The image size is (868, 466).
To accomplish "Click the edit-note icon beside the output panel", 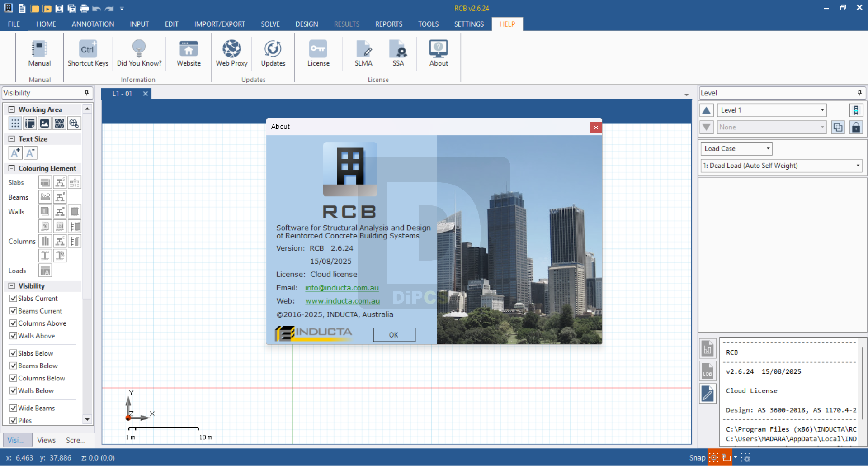I will coord(708,394).
